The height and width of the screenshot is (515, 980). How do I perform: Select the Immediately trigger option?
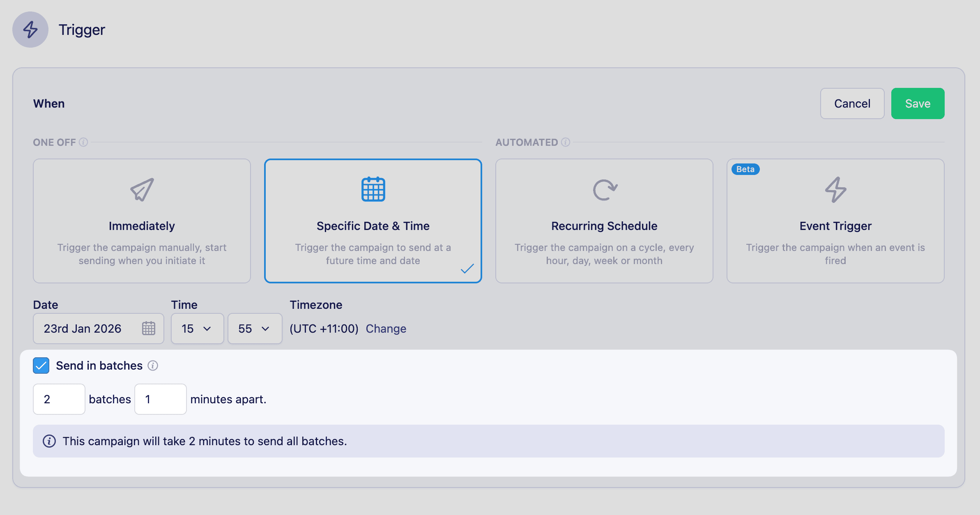pos(141,222)
